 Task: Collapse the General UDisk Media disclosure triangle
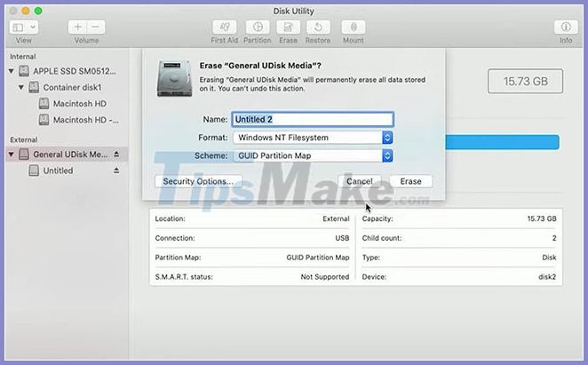point(12,155)
